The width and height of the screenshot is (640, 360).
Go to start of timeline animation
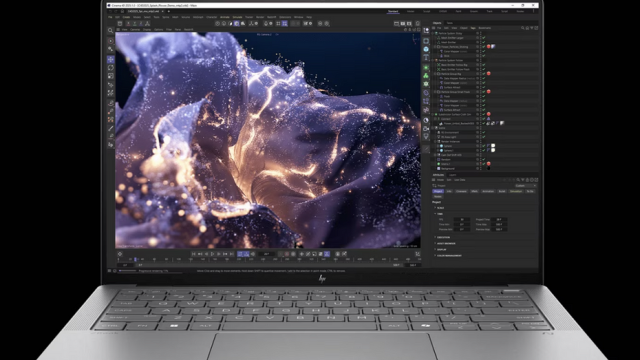point(194,254)
